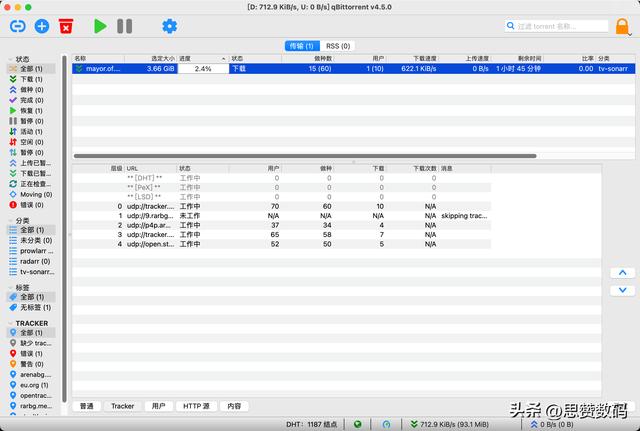The width and height of the screenshot is (640, 431).
Task: Select the 缺少 trac... tracker filter
Action: pyautogui.click(x=31, y=343)
